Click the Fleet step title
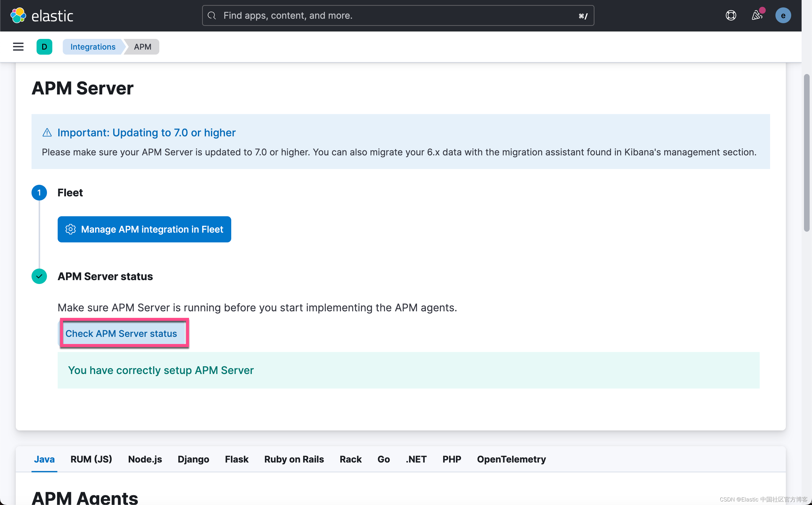Image resolution: width=812 pixels, height=505 pixels. tap(70, 193)
